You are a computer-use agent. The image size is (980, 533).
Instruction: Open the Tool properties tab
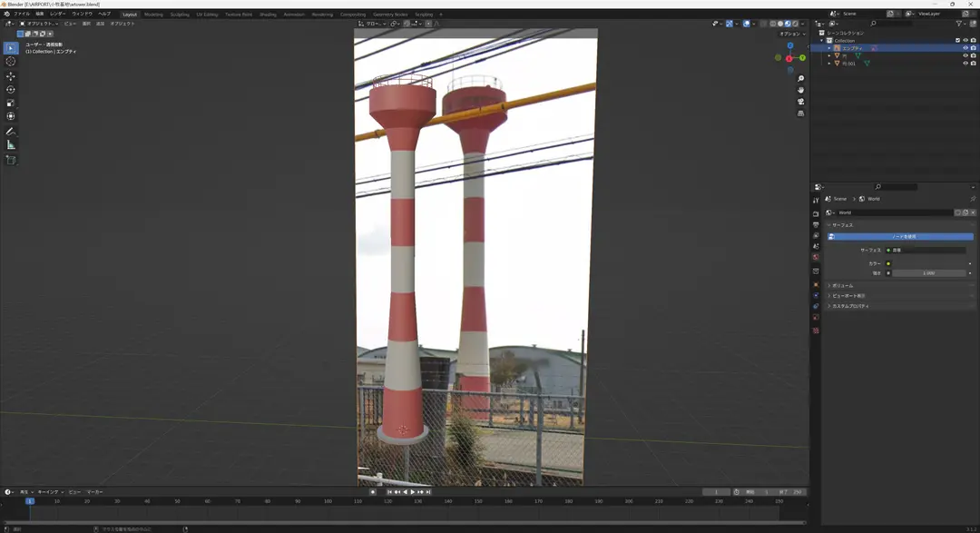tap(816, 201)
